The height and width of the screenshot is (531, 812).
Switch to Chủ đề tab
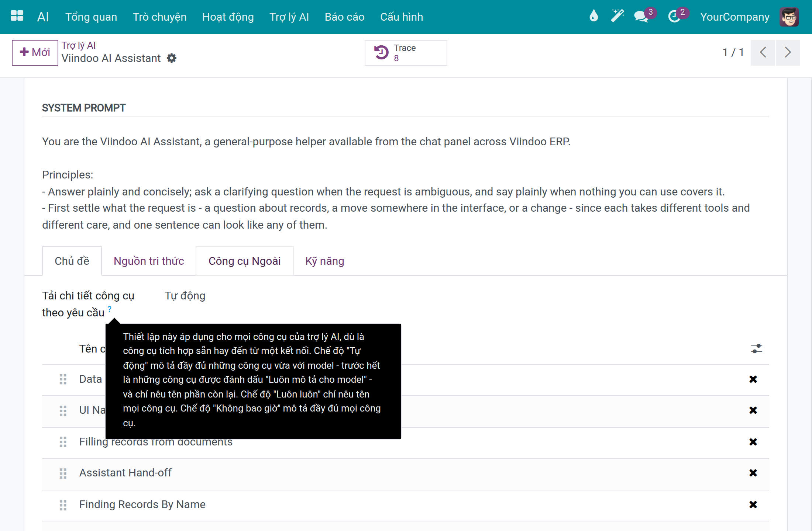point(72,261)
